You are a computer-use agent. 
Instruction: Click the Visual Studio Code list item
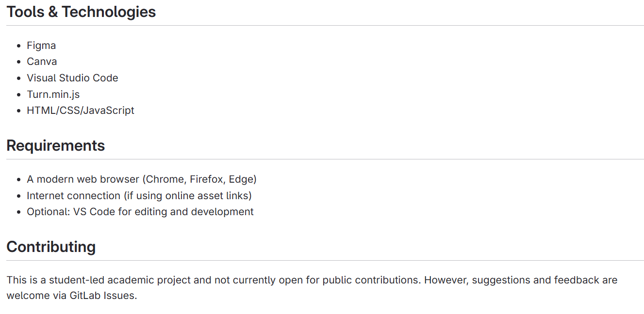coord(72,78)
